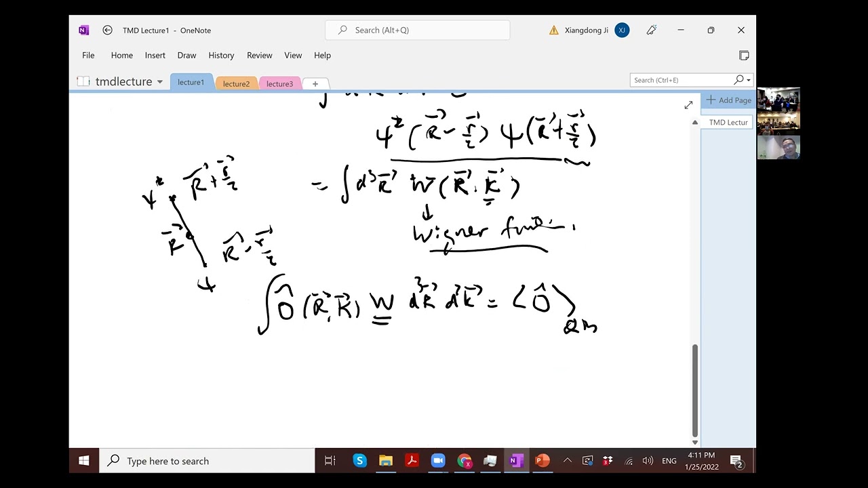Switch to the lecture1 section tab
Viewport: 868px width, 488px height.
(191, 82)
